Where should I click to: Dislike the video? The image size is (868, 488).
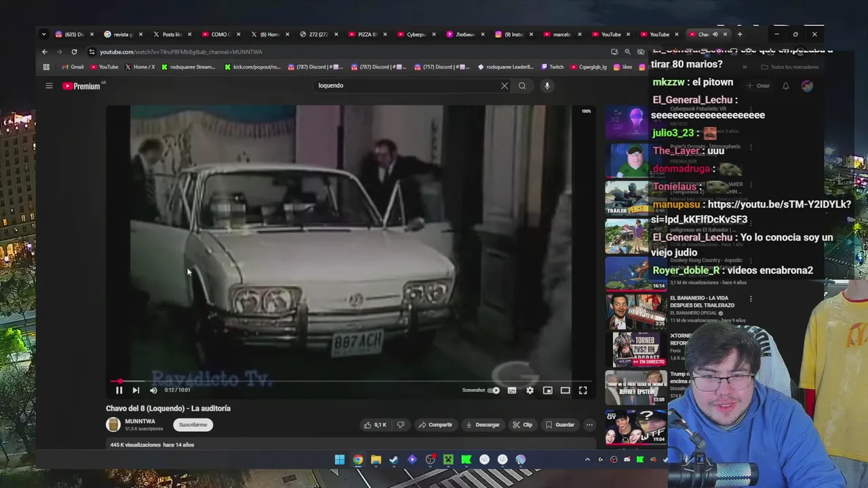pyautogui.click(x=401, y=425)
